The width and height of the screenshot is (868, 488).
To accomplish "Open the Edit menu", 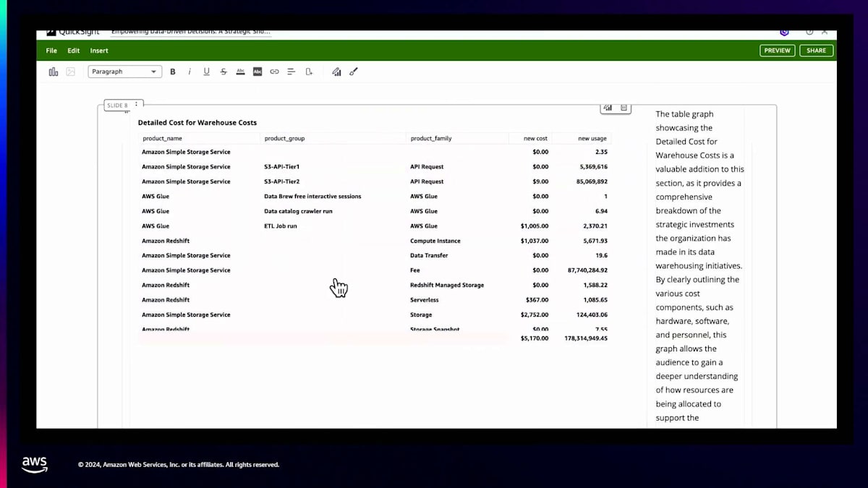I will coord(74,51).
